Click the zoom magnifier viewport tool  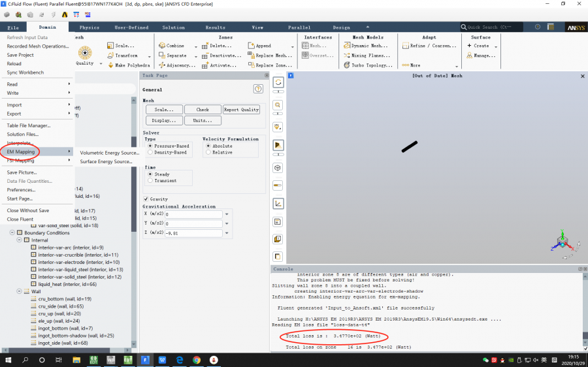(x=278, y=104)
